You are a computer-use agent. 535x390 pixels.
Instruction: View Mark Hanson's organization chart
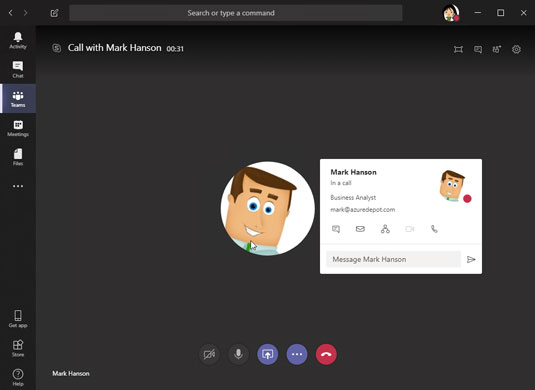(385, 229)
